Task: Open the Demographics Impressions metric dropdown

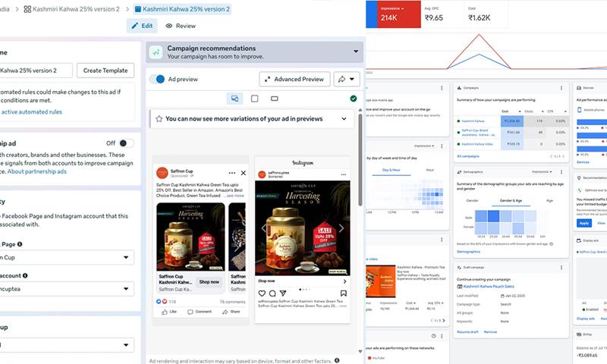Action: pyautogui.click(x=542, y=171)
